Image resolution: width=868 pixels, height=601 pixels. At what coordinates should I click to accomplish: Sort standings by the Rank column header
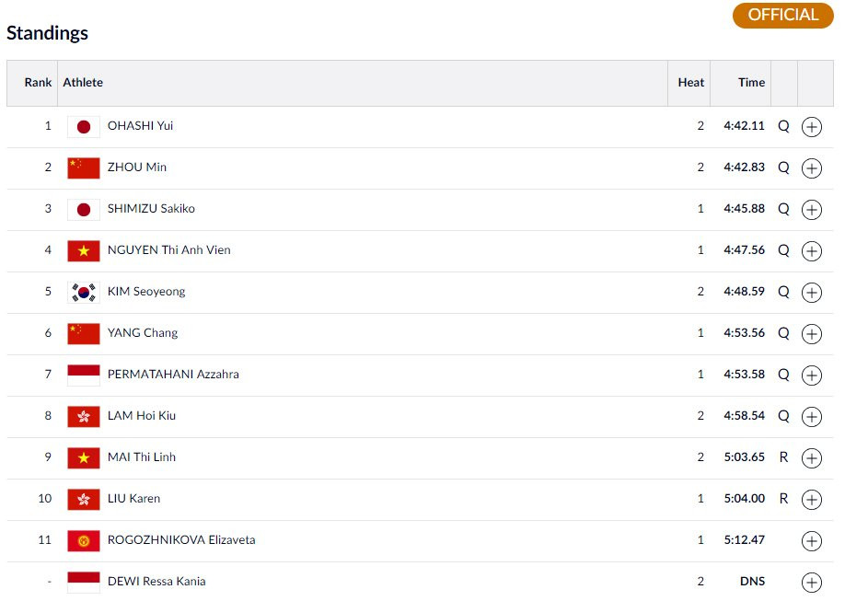(x=38, y=83)
